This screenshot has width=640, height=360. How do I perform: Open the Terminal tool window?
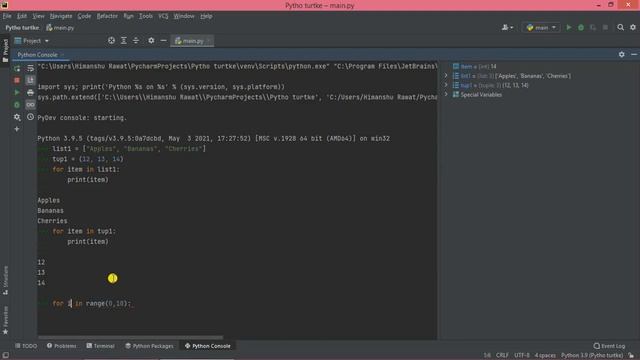pyautogui.click(x=100, y=346)
